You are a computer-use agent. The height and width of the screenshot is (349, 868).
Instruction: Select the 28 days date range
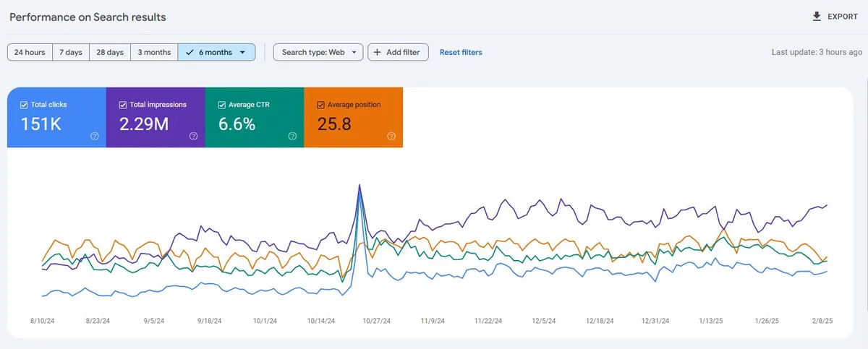(x=110, y=52)
